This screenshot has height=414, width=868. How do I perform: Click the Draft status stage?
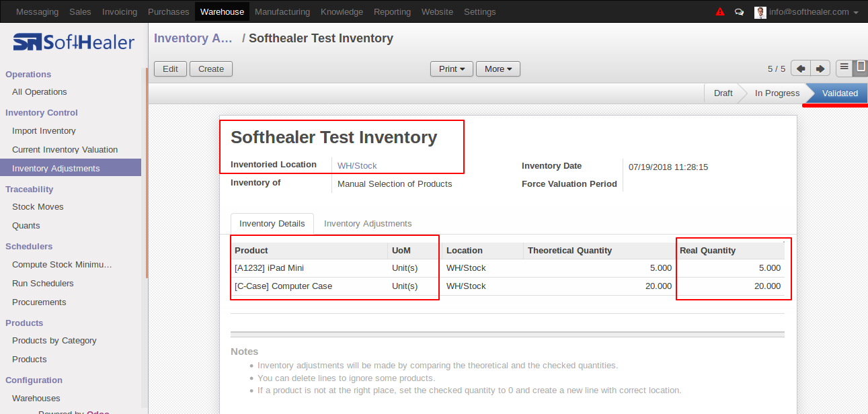click(x=723, y=93)
